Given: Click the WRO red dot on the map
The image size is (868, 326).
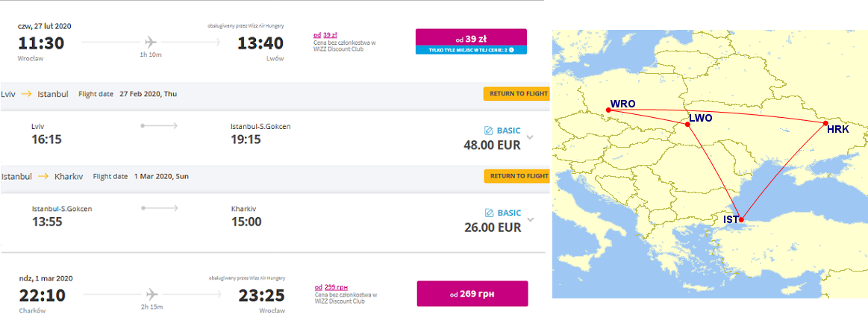Looking at the screenshot, I should pyautogui.click(x=608, y=110).
